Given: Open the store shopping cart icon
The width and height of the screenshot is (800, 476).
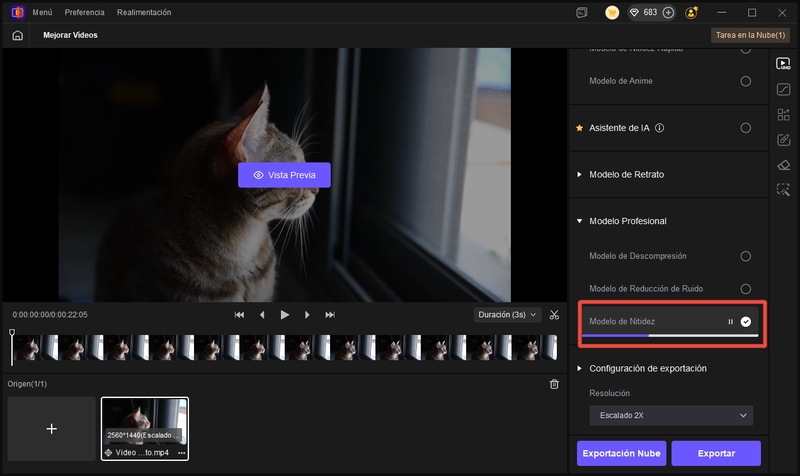Looking at the screenshot, I should click(x=612, y=13).
